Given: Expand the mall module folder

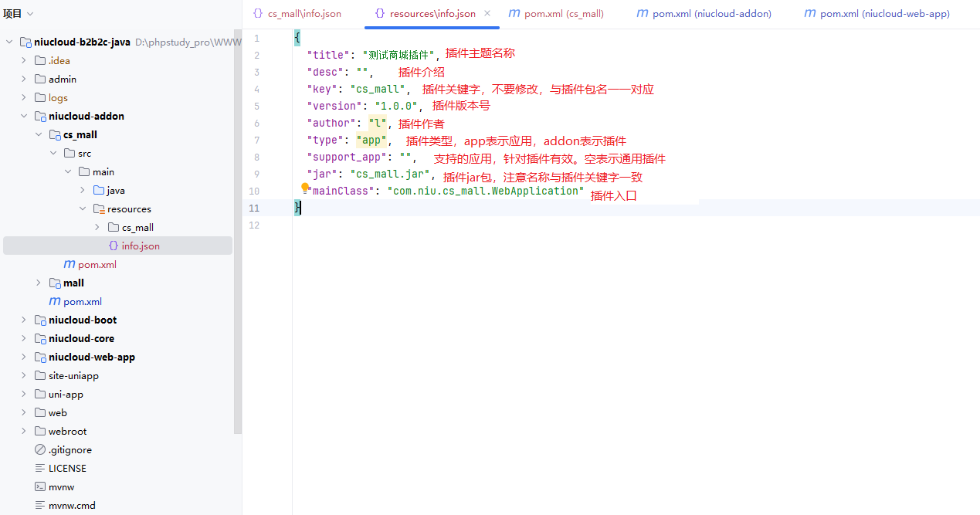Looking at the screenshot, I should point(39,283).
